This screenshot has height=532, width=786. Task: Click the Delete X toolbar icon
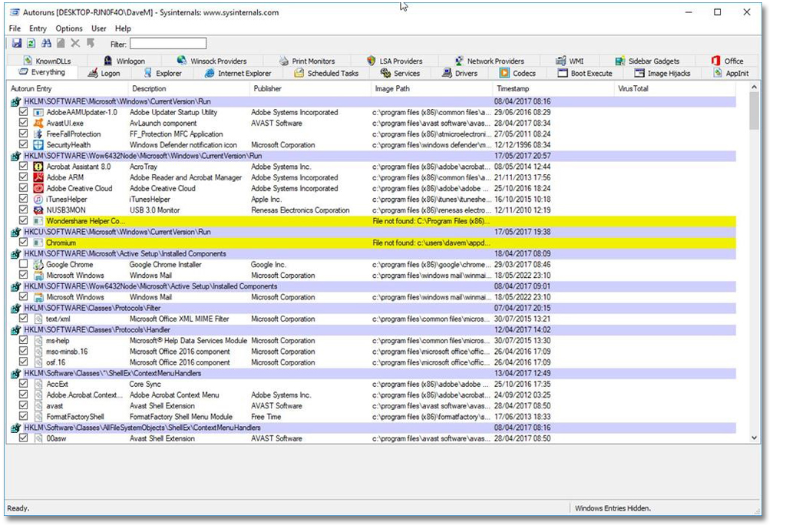(x=75, y=44)
